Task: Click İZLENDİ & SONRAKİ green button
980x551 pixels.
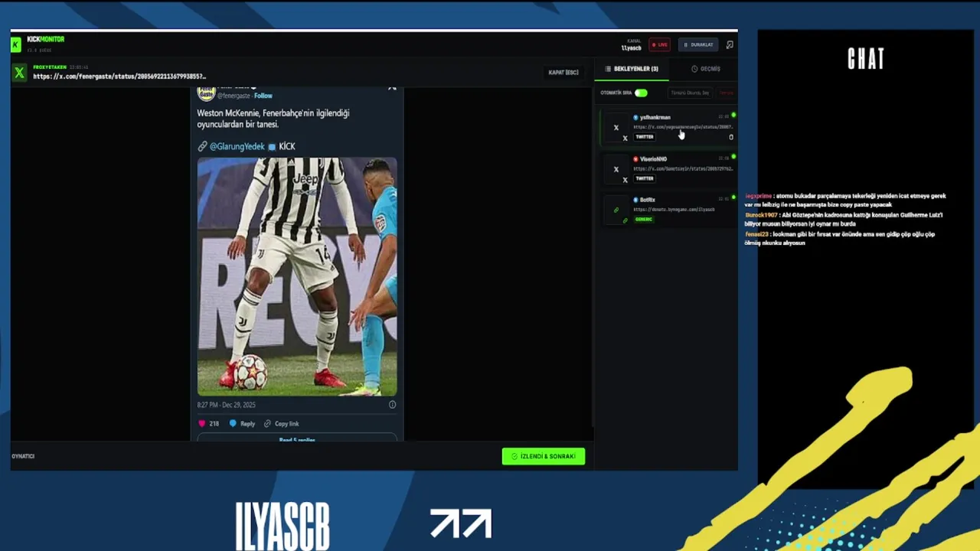Action: pos(544,456)
